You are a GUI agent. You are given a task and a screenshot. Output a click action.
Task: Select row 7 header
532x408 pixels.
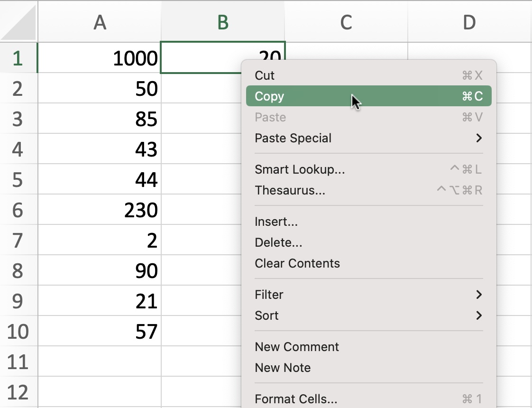pyautogui.click(x=18, y=240)
